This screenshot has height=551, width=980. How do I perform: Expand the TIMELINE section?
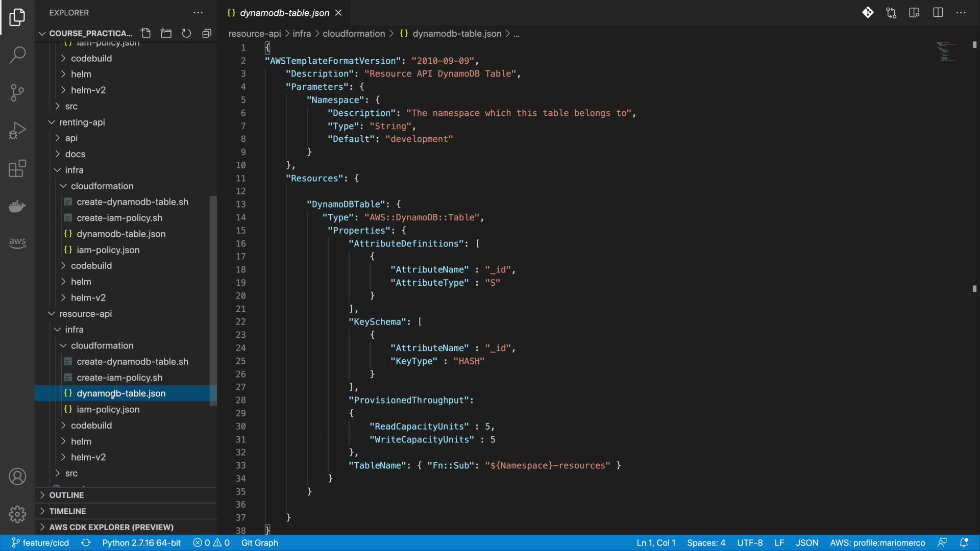pos(67,511)
